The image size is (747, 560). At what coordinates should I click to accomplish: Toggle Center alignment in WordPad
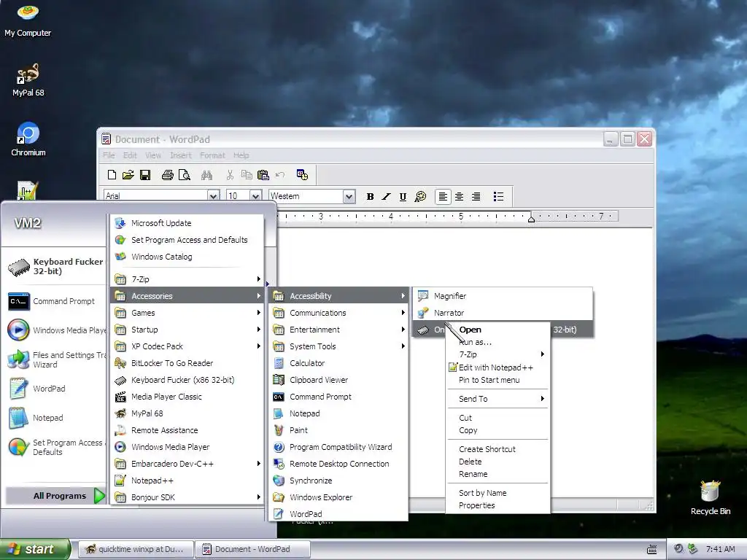point(460,196)
